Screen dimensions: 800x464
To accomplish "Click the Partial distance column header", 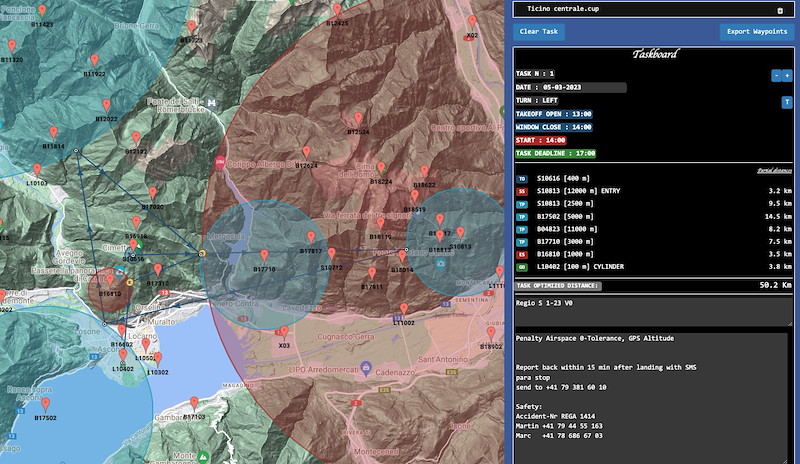I will [774, 170].
